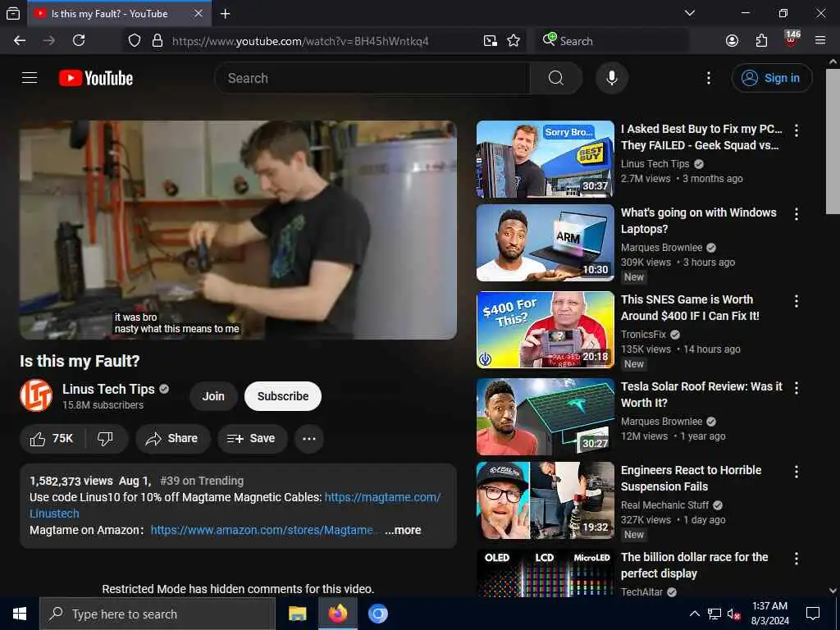Show hidden system tray icons
The image size is (840, 630).
coord(694,614)
